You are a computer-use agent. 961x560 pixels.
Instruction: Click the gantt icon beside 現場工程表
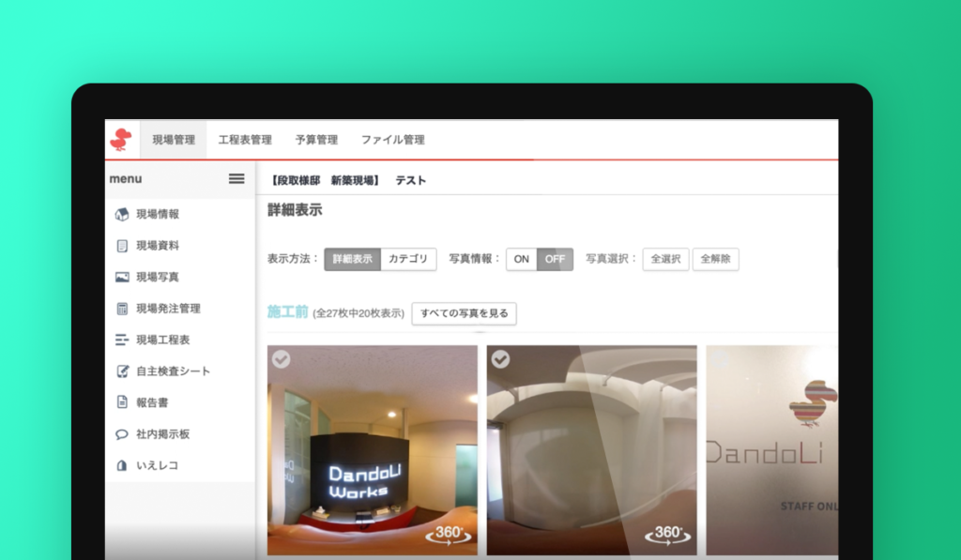[122, 340]
